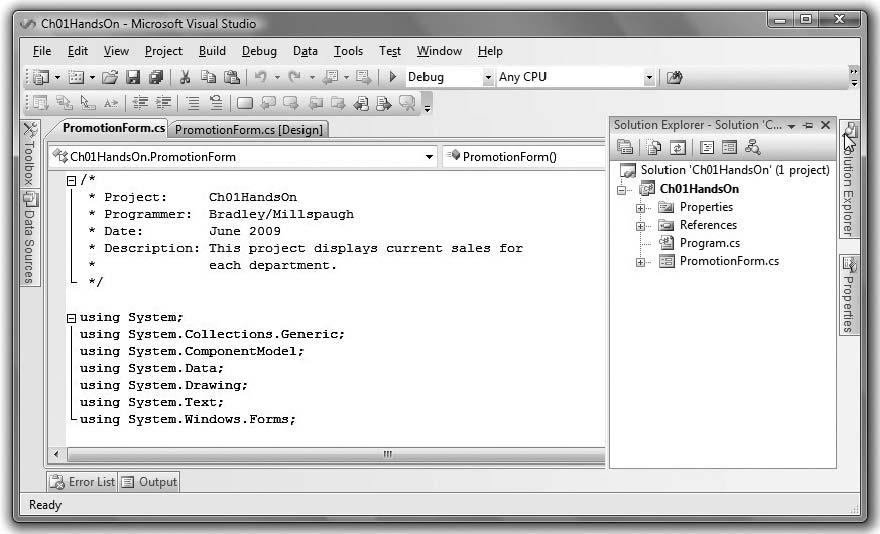Click the Increase Indent icon
The width and height of the screenshot is (880, 534).
pyautogui.click(x=163, y=103)
